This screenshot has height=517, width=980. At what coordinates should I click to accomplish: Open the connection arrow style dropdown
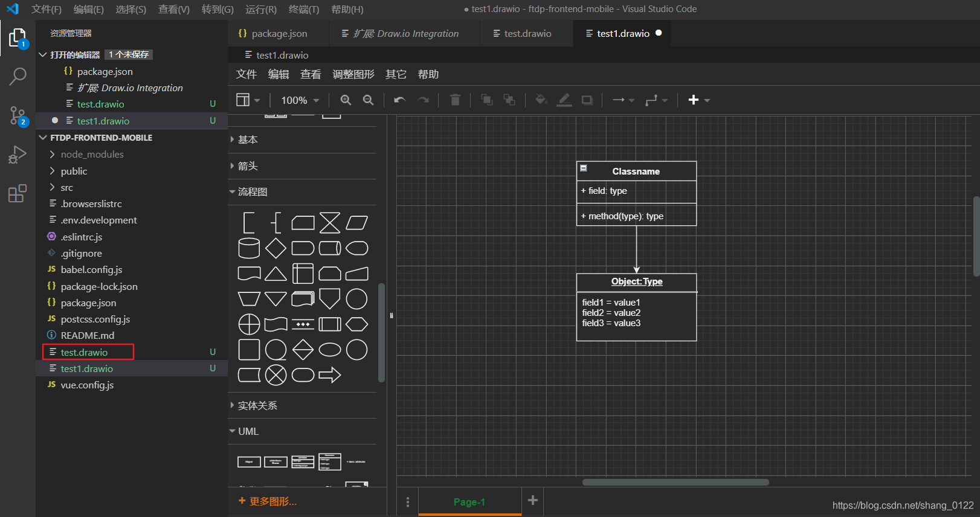[x=624, y=100]
